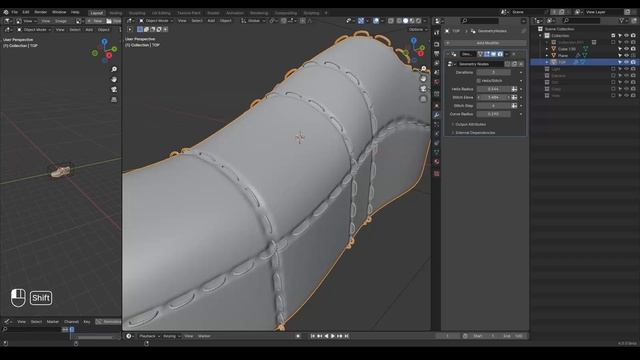Switch to the UV Editing workspace tab
This screenshot has height=360, width=640.
[161, 13]
